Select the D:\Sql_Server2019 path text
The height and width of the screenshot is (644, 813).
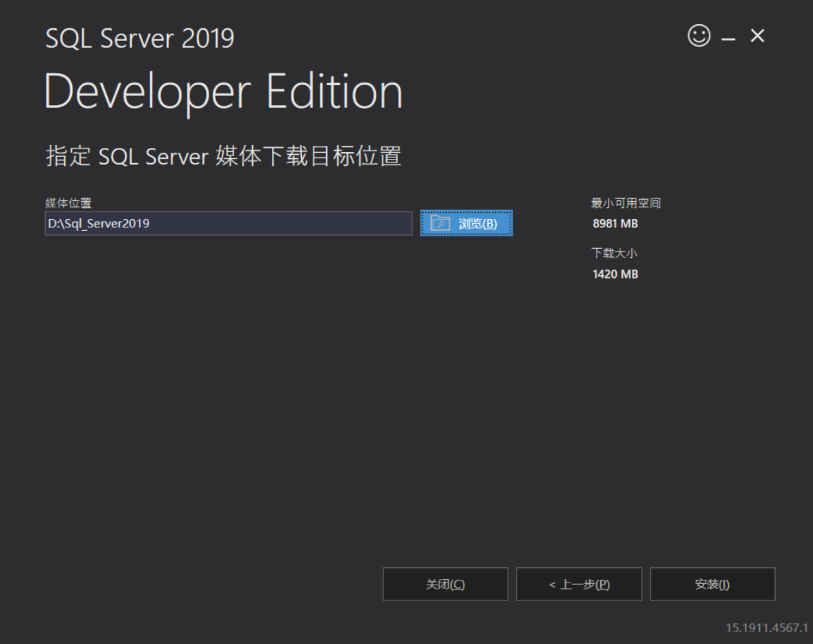[x=90, y=223]
